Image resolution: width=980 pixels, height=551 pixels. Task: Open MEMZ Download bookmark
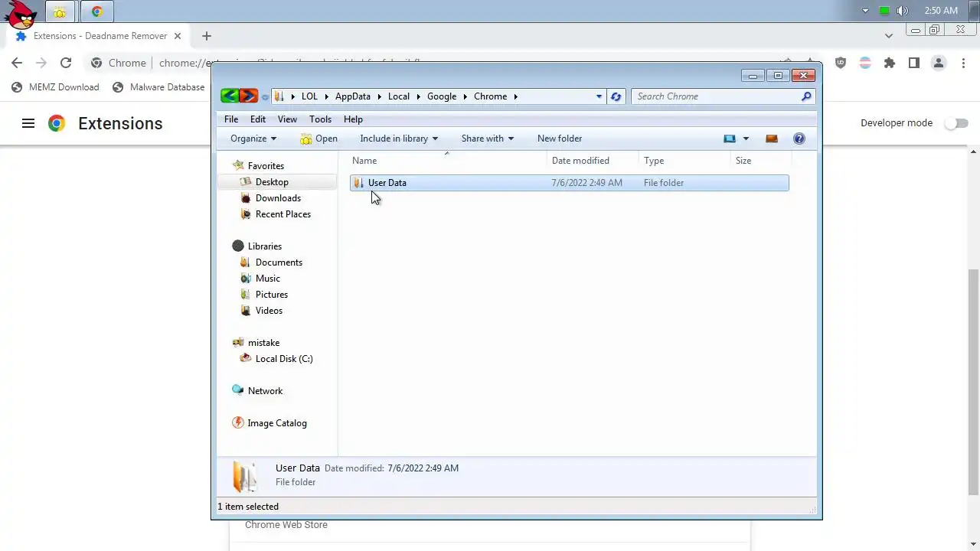55,87
